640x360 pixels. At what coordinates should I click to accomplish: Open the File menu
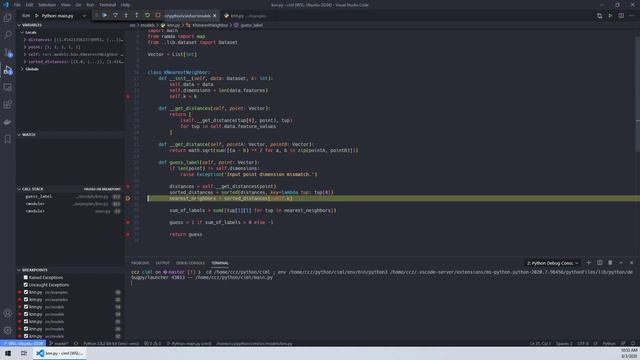click(x=17, y=5)
